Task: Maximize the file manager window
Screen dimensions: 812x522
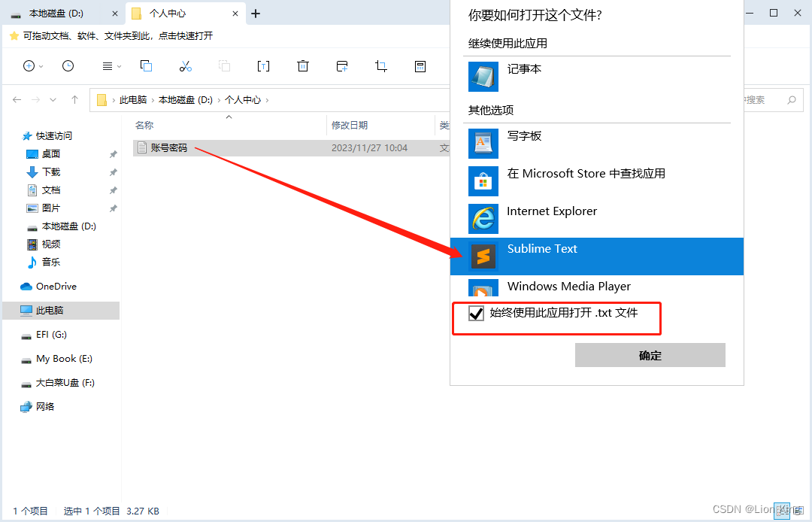Action: point(774,13)
